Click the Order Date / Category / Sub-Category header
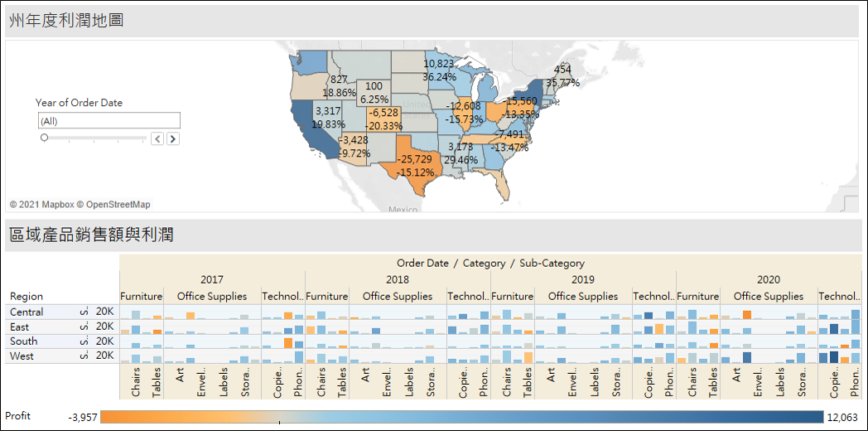The image size is (868, 431). pos(490,263)
